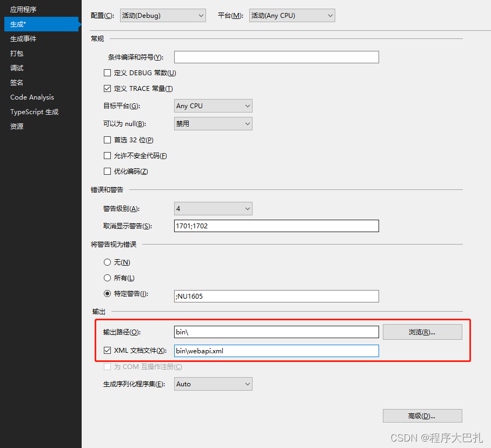491x448 pixels.
Task: Tick the 首选 32 位 checkbox
Action: [x=108, y=140]
